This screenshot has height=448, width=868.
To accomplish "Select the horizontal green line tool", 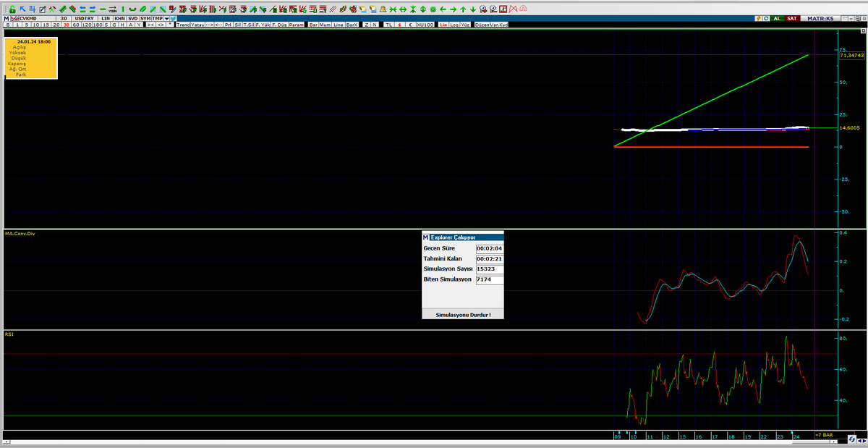I will (103, 9).
